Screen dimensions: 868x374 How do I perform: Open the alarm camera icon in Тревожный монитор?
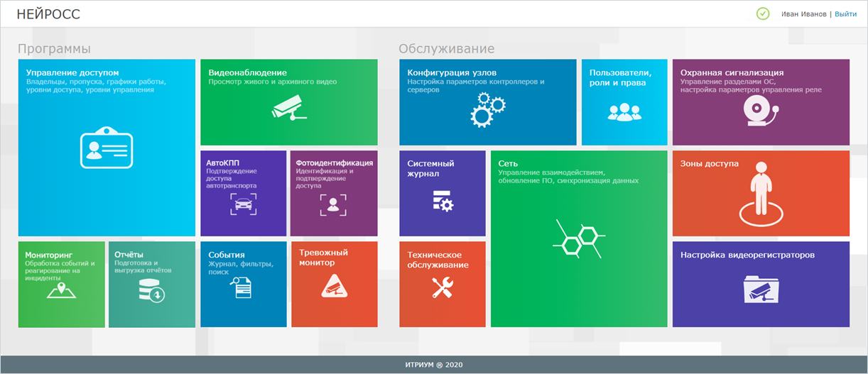[x=333, y=287]
